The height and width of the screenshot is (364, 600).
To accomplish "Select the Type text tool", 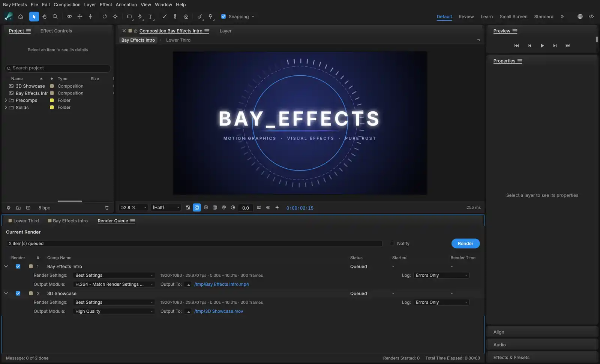I will click(x=150, y=16).
